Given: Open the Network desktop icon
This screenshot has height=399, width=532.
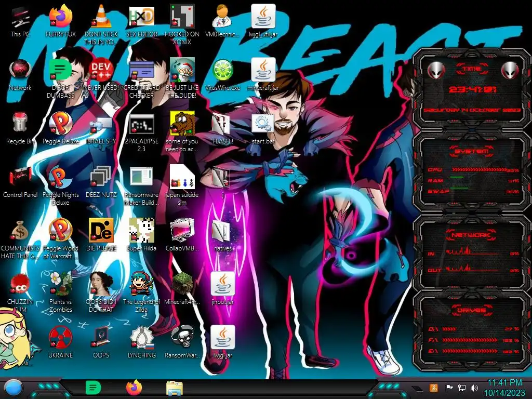Looking at the screenshot, I should tap(20, 70).
